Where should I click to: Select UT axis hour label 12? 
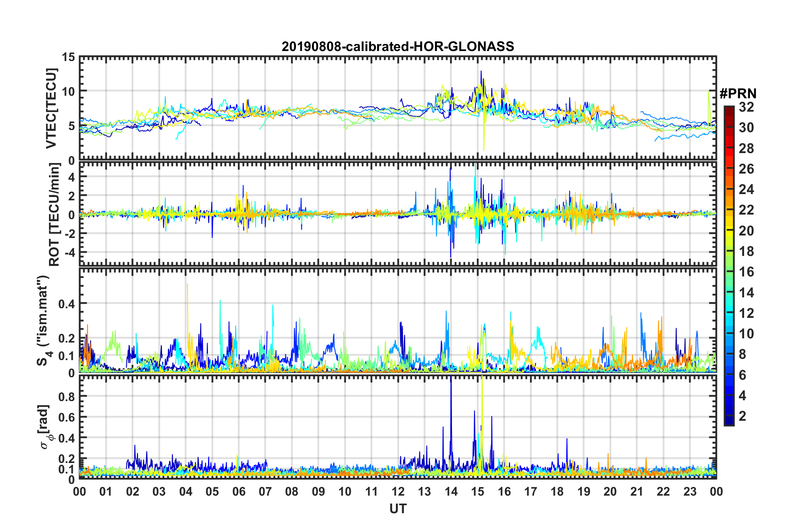398,491
